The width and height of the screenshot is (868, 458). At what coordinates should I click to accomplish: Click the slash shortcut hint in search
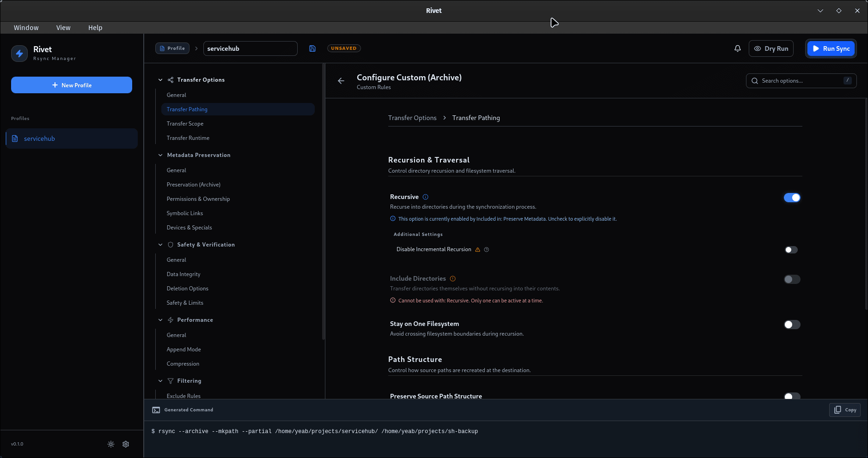pyautogui.click(x=848, y=80)
